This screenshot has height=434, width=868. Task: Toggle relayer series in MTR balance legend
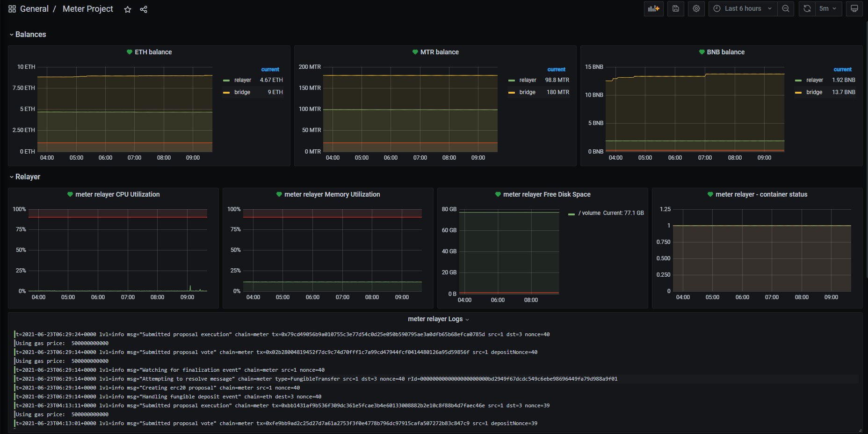[x=528, y=80]
